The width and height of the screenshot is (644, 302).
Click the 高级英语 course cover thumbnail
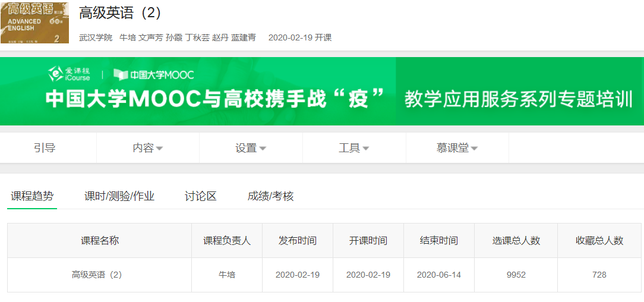(34, 23)
